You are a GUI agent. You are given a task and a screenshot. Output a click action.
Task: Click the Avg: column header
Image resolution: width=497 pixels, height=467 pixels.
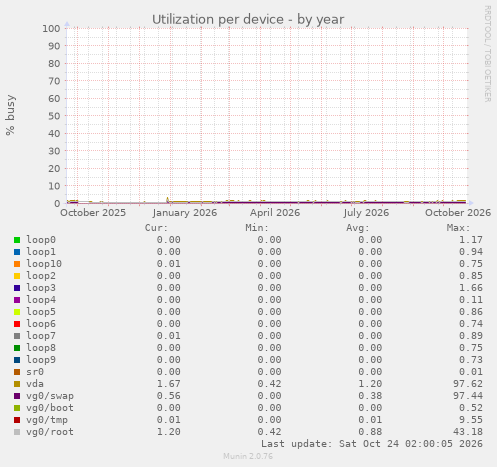[x=358, y=228]
